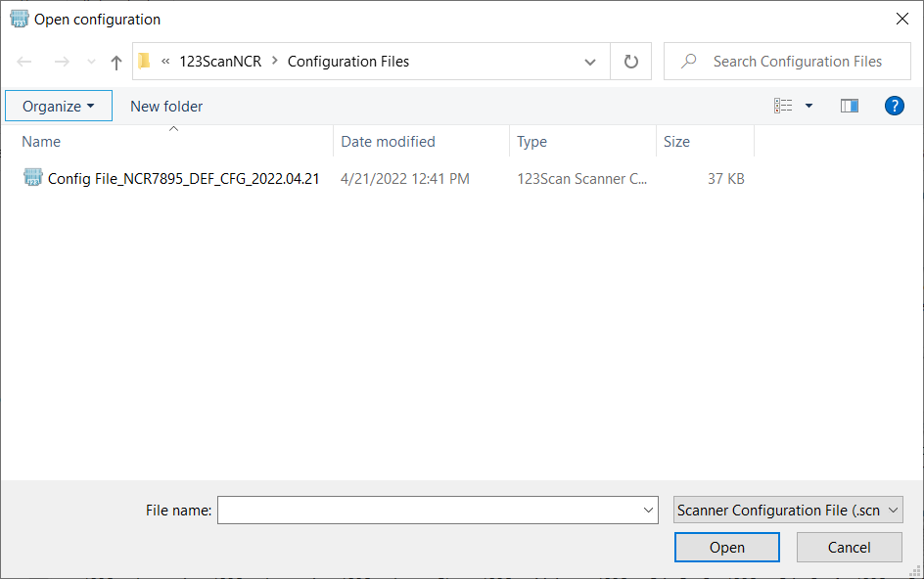Open the view options dropdown arrow
The width and height of the screenshot is (924, 579).
pos(808,106)
